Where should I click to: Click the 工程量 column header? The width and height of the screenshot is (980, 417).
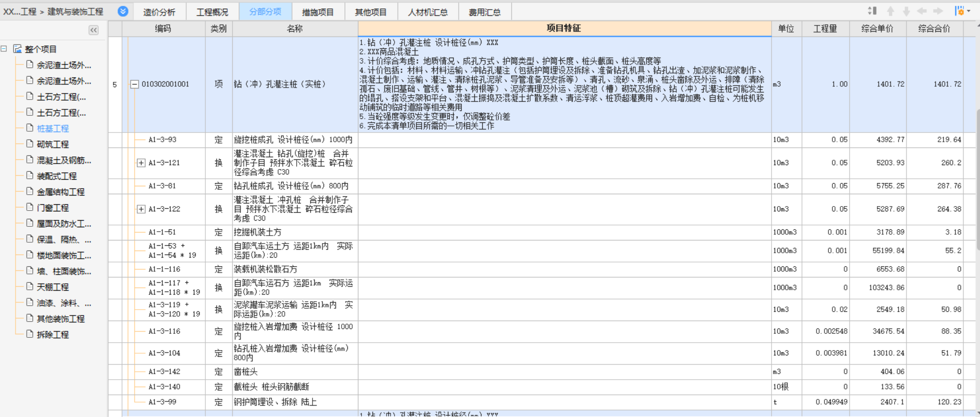pyautogui.click(x=825, y=29)
